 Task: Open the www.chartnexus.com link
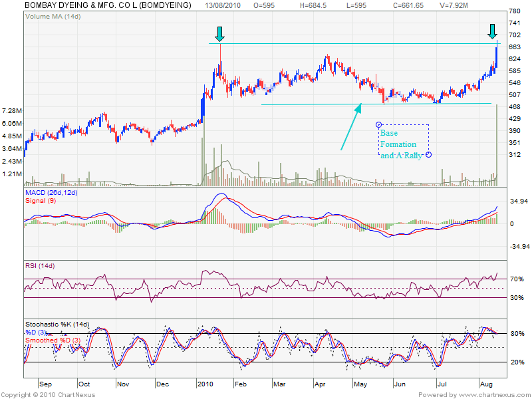(x=493, y=394)
